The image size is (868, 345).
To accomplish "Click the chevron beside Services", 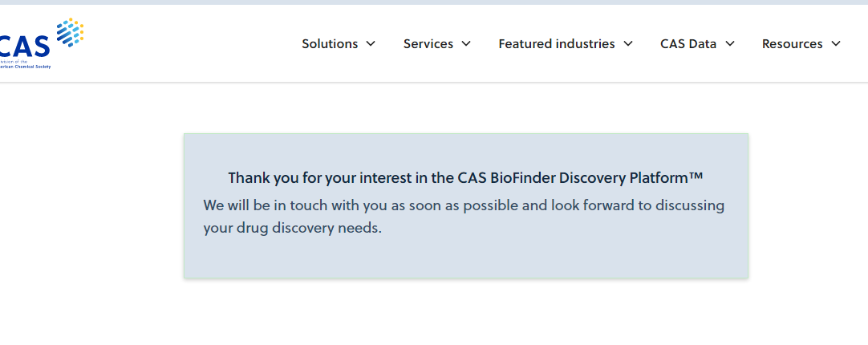I will (466, 43).
